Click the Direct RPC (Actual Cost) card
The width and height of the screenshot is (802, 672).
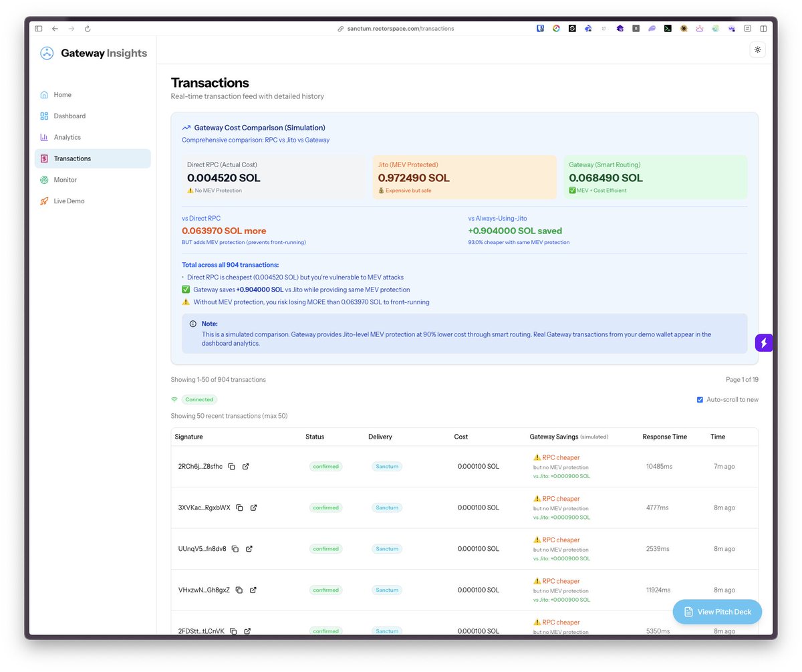pos(274,177)
